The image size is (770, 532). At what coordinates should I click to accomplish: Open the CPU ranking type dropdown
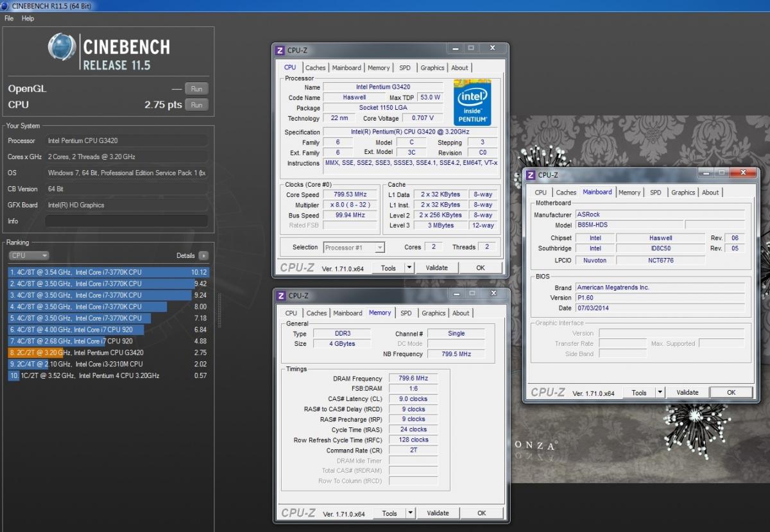29,255
